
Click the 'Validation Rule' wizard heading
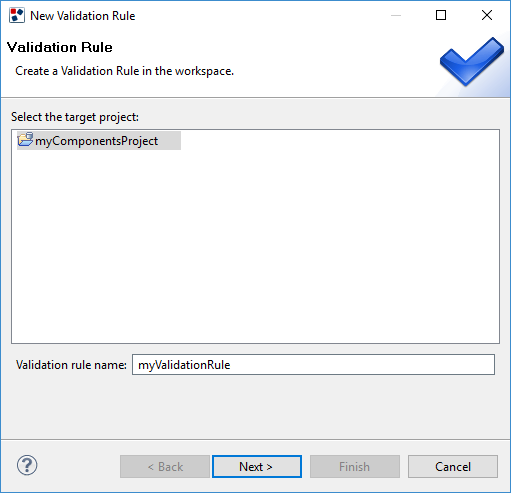click(60, 47)
